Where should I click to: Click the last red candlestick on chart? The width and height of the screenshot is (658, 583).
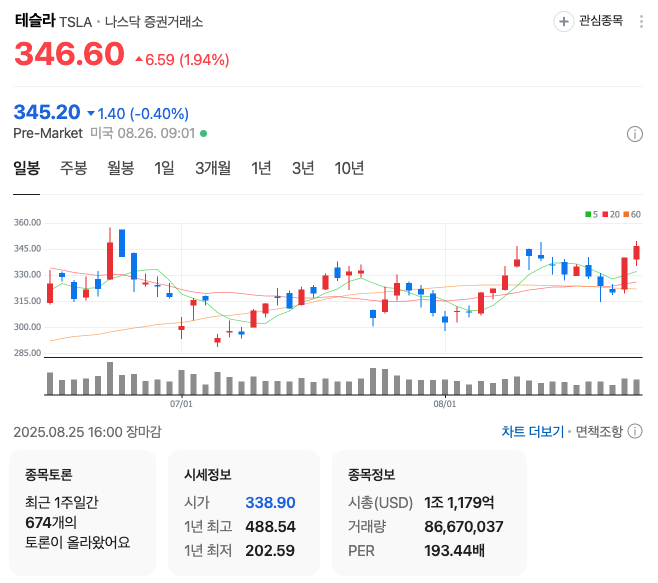click(x=637, y=253)
